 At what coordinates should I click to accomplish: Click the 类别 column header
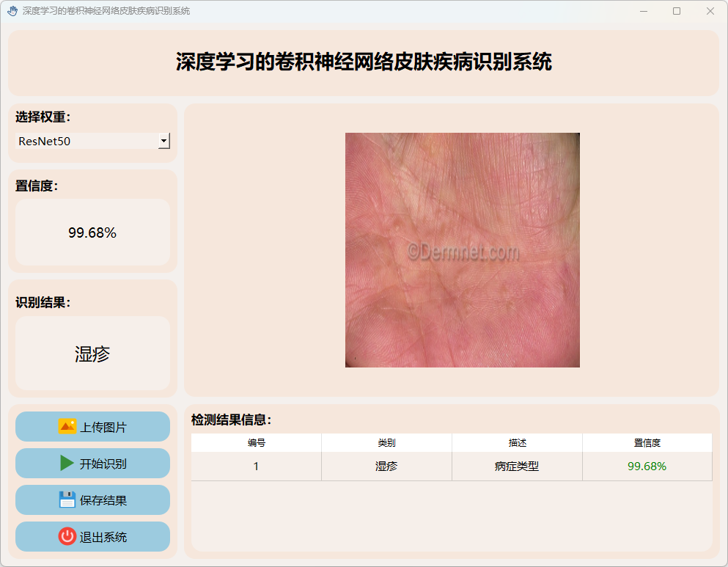387,442
